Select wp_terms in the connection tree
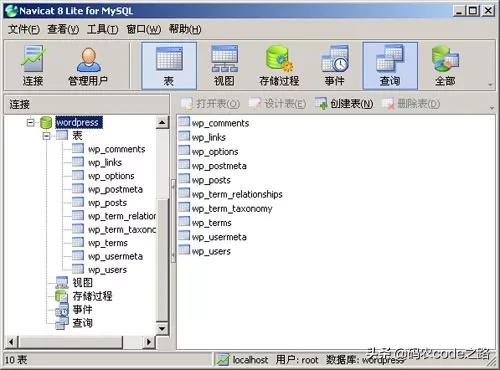The height and width of the screenshot is (370, 500). point(108,243)
